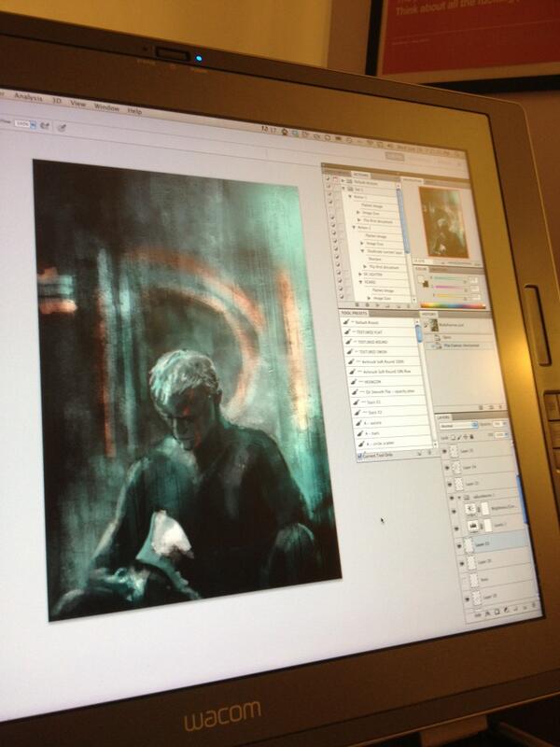Hide the Brightness/Contrast adjustment layer
Viewport: 560px width, 747px height.
coord(455,511)
